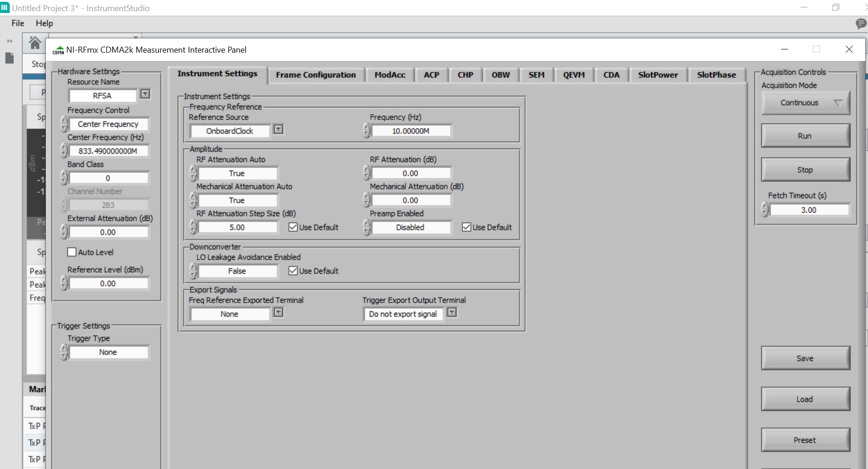Click the Resource Name RFSA field
This screenshot has height=469, width=868.
click(103, 96)
